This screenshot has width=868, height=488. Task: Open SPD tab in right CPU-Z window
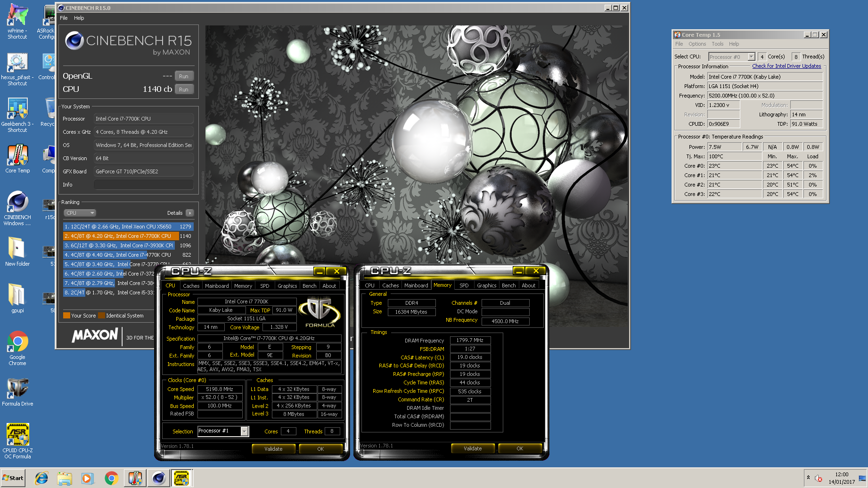click(x=464, y=285)
